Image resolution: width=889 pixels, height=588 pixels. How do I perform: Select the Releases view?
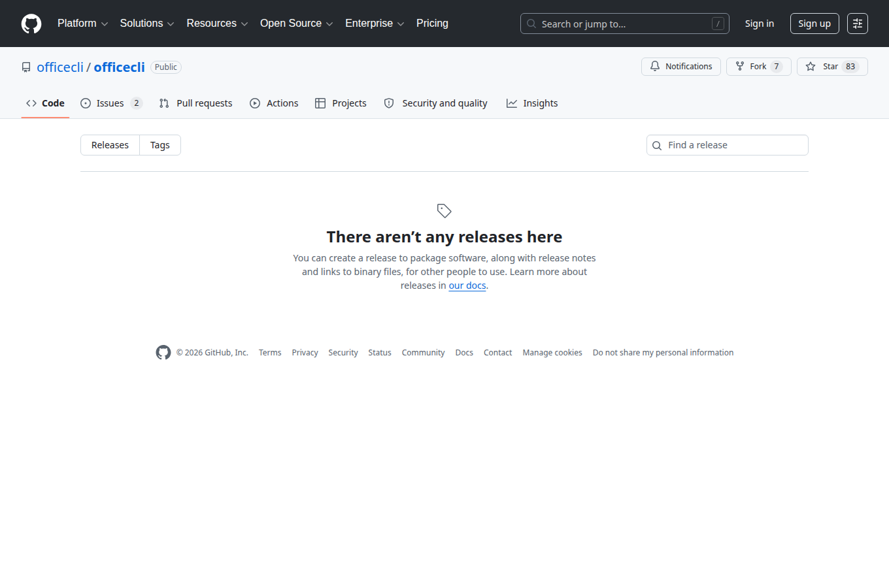click(x=110, y=145)
